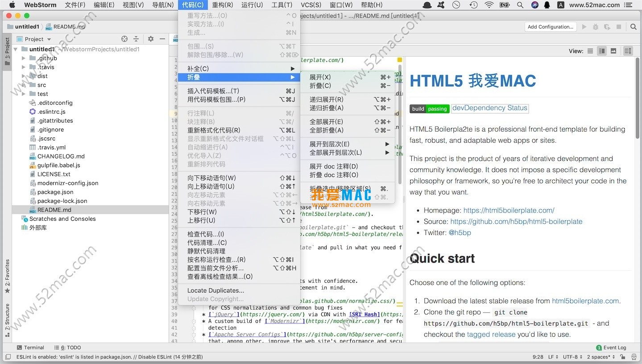Screen dimensions: 642x364
Task: Click the Stop square icon
Action: pos(619,27)
